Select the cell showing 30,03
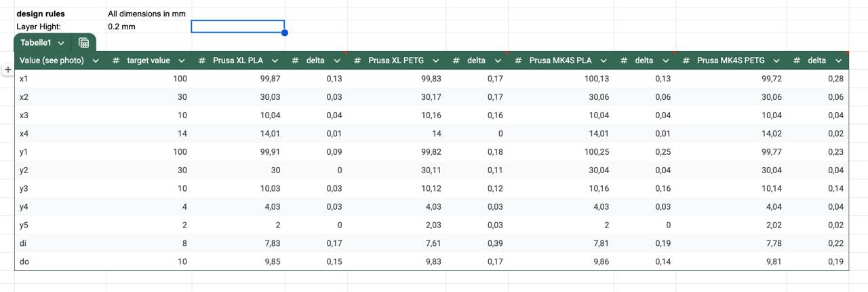868x292 pixels. point(238,97)
